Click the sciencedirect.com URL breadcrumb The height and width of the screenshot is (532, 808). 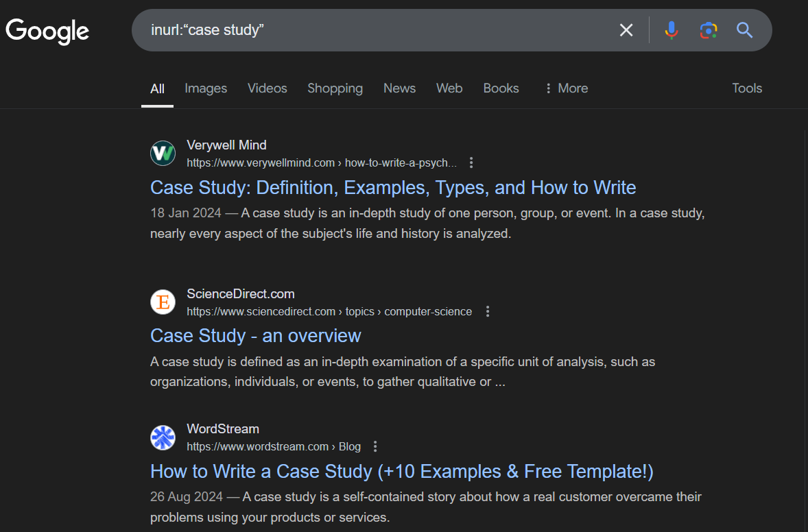(329, 311)
